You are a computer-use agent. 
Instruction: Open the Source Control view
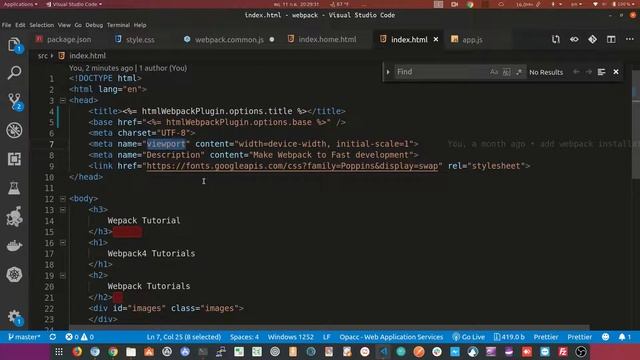click(14, 101)
